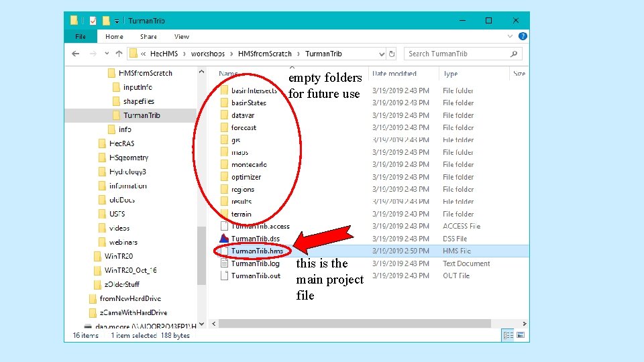Click the maps folder icon
This screenshot has height=362, width=644.
tap(224, 152)
